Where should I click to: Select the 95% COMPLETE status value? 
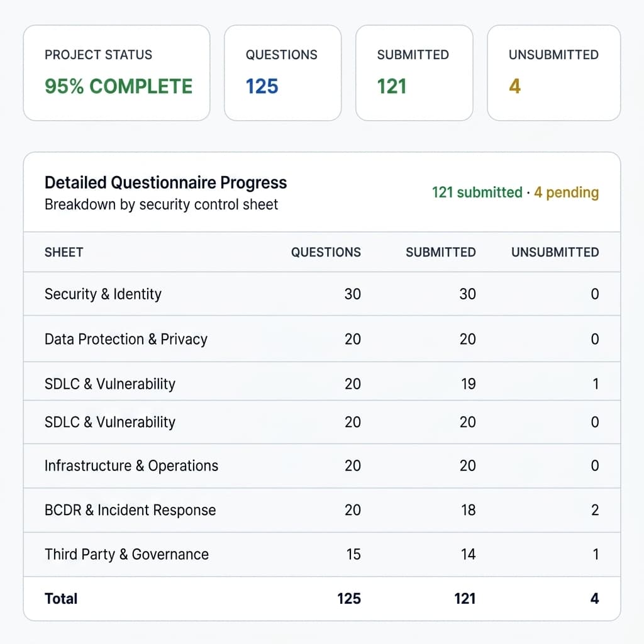coord(118,86)
